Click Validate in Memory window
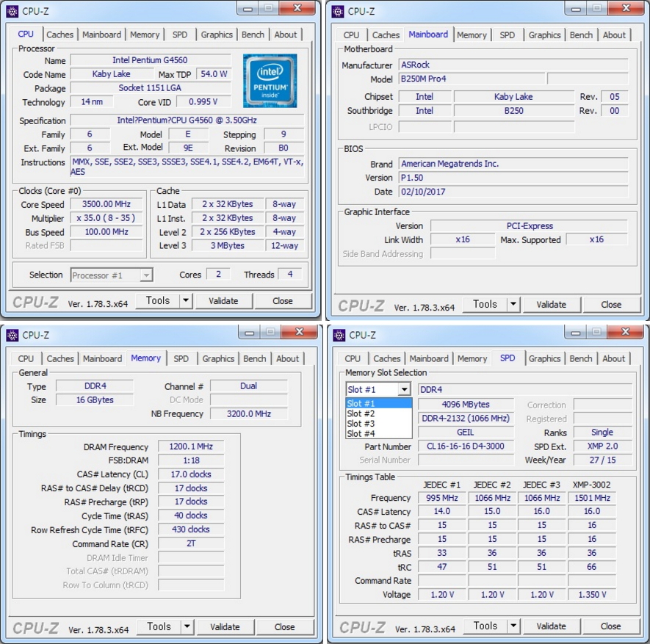The height and width of the screenshot is (644, 650). click(x=225, y=627)
